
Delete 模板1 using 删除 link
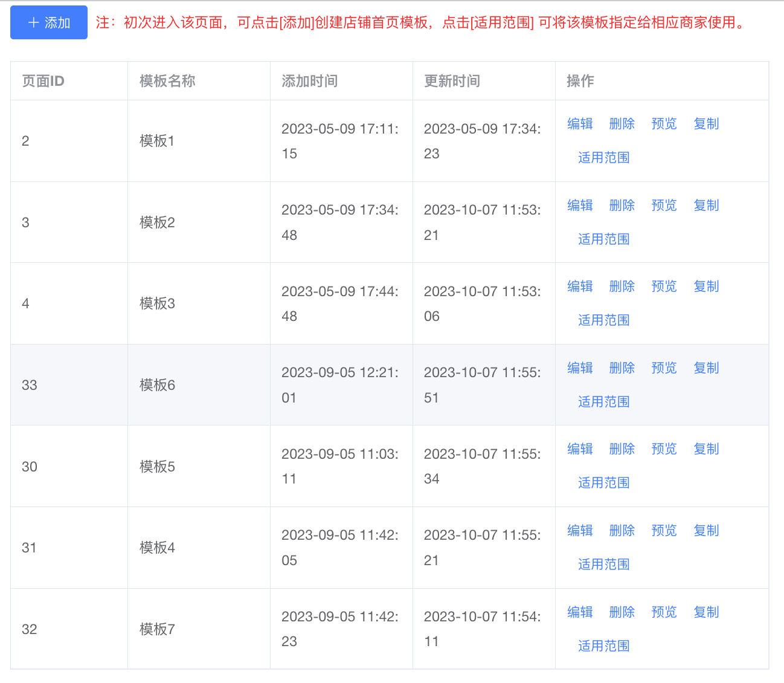[622, 124]
